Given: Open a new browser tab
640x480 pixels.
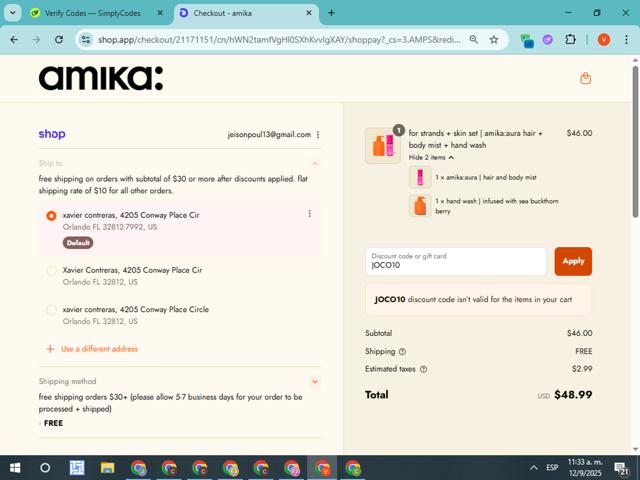Looking at the screenshot, I should [331, 13].
